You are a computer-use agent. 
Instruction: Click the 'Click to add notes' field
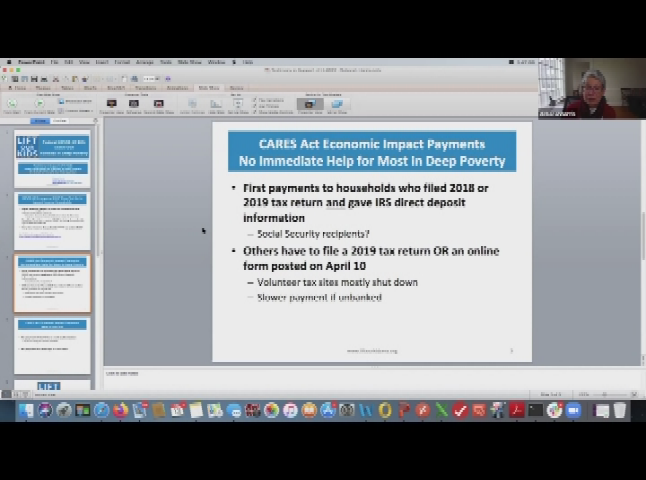[371, 377]
